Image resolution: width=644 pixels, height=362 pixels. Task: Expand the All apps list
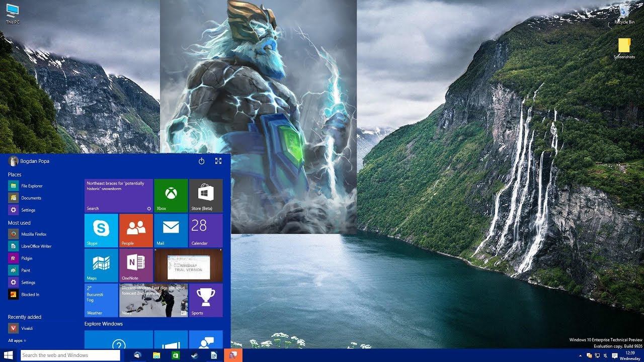17,340
